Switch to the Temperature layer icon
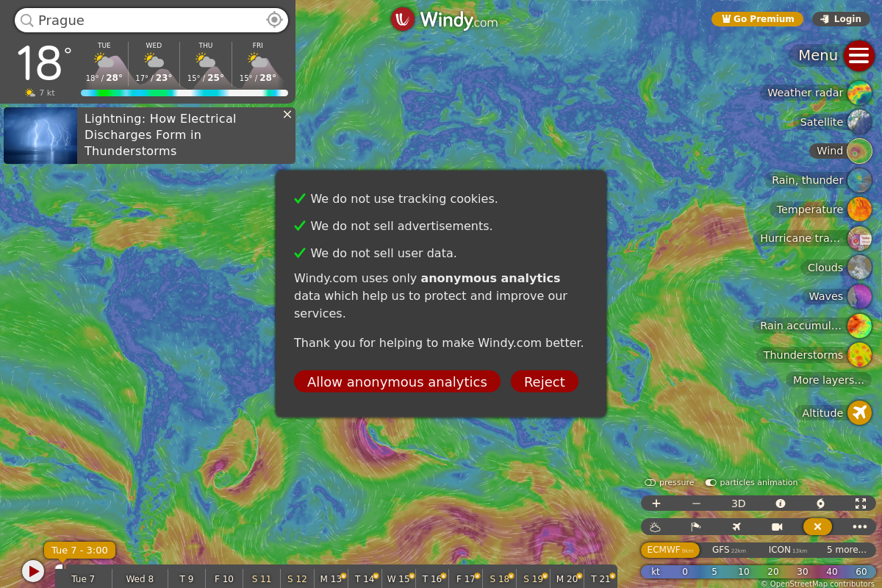This screenshot has width=882, height=588. (859, 209)
